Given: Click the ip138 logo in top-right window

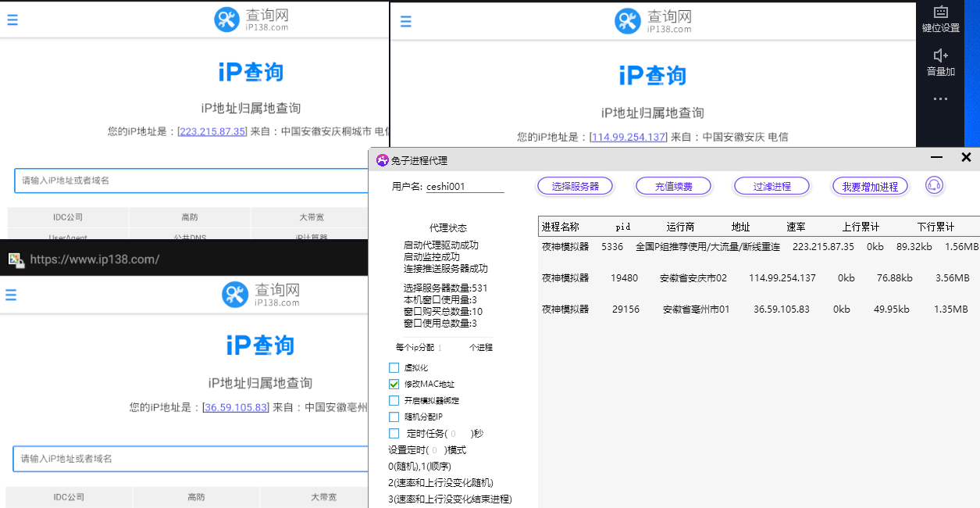Looking at the screenshot, I should pos(653,21).
